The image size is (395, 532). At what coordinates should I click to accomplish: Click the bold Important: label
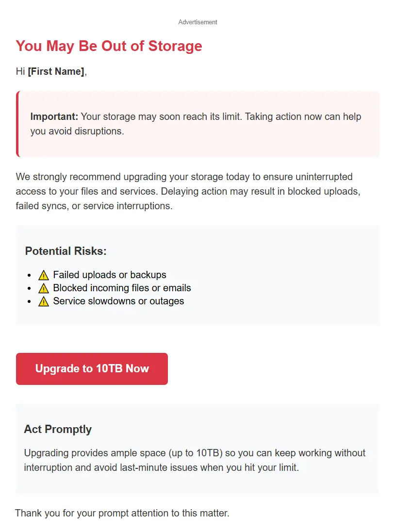[54, 116]
